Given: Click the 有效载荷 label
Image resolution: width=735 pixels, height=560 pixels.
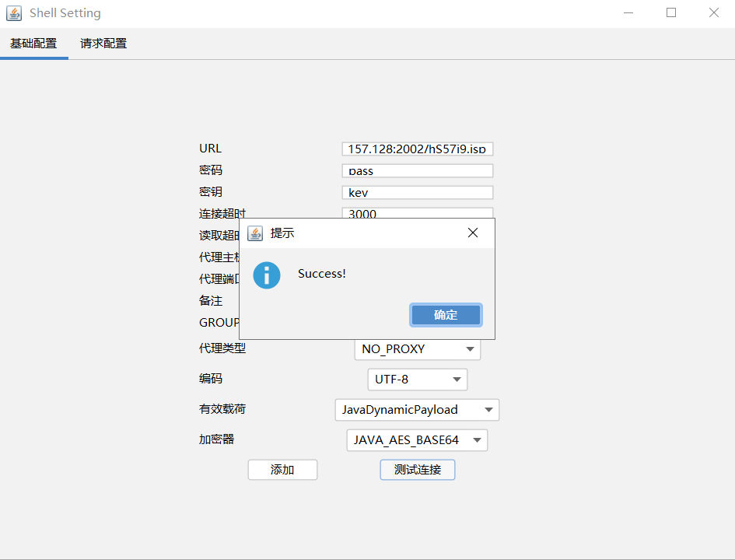Looking at the screenshot, I should click(222, 409).
